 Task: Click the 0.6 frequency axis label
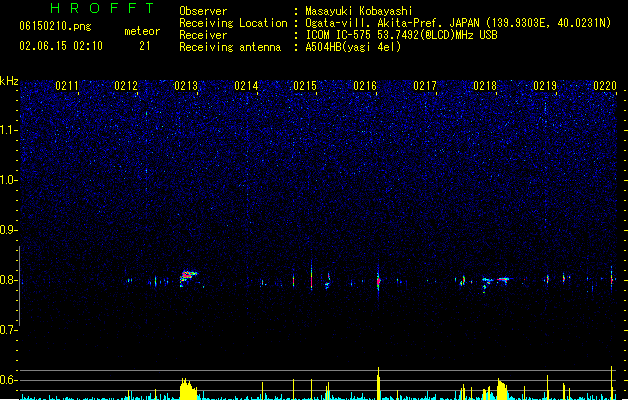point(8,380)
